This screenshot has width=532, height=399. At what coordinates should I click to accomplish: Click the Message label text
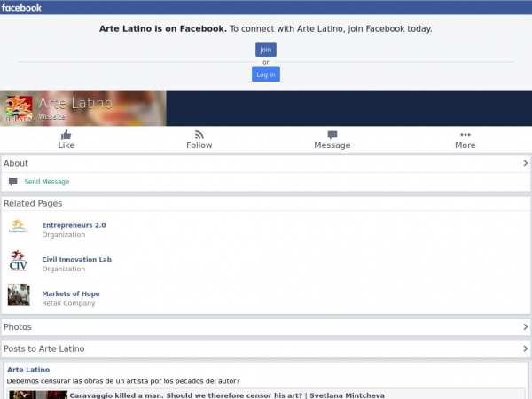coord(332,145)
